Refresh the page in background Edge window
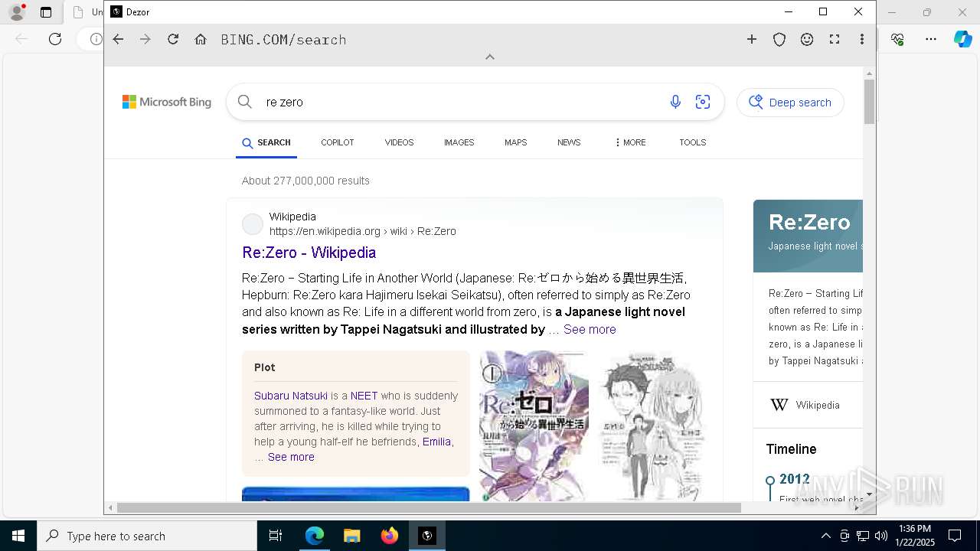 pyautogui.click(x=55, y=39)
